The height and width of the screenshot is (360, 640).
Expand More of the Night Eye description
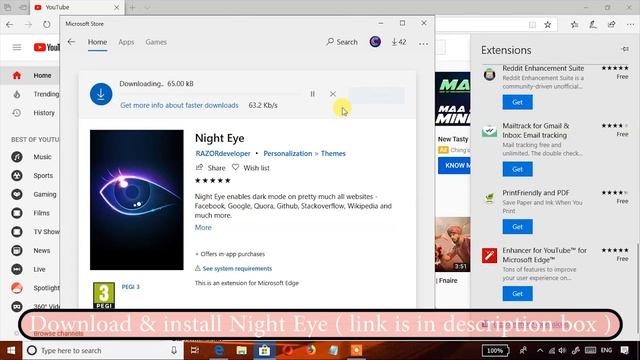(203, 227)
